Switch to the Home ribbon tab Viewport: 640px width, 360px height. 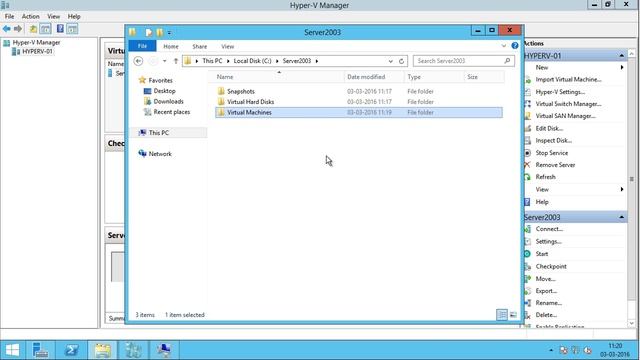[171, 47]
